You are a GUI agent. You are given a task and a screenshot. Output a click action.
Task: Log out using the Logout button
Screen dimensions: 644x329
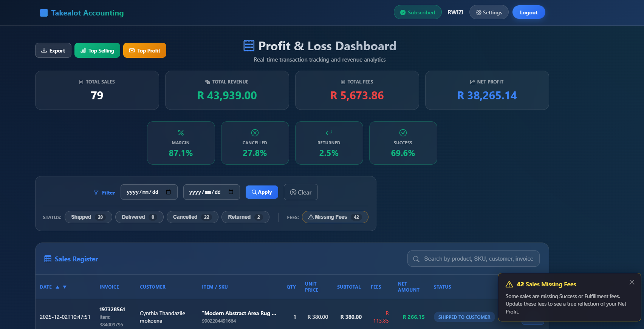[528, 12]
